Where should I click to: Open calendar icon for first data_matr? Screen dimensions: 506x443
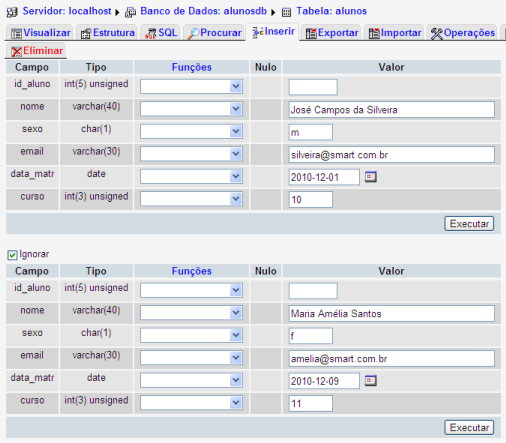370,177
